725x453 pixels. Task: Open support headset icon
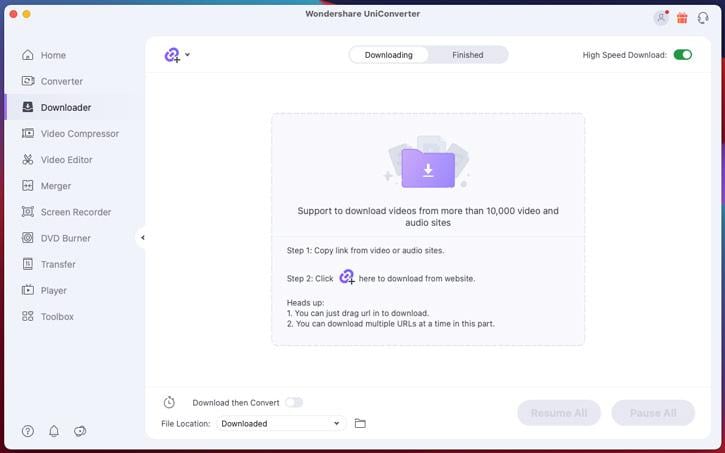703,18
